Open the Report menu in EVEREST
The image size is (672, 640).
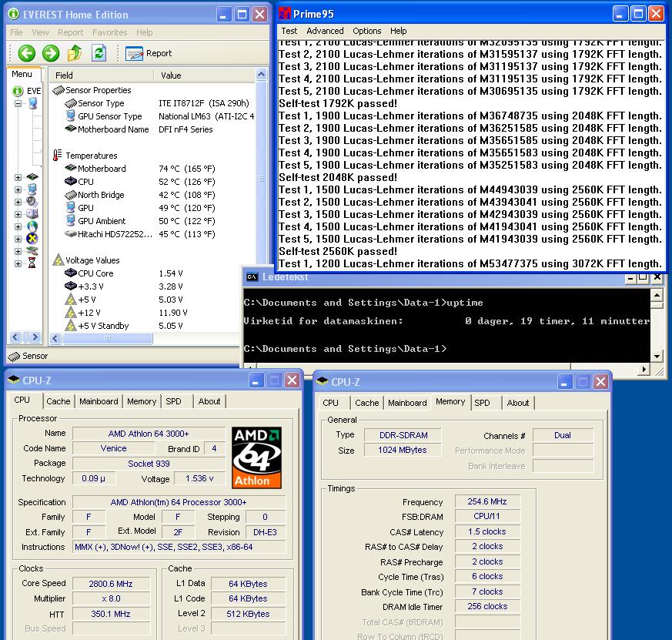pos(70,32)
